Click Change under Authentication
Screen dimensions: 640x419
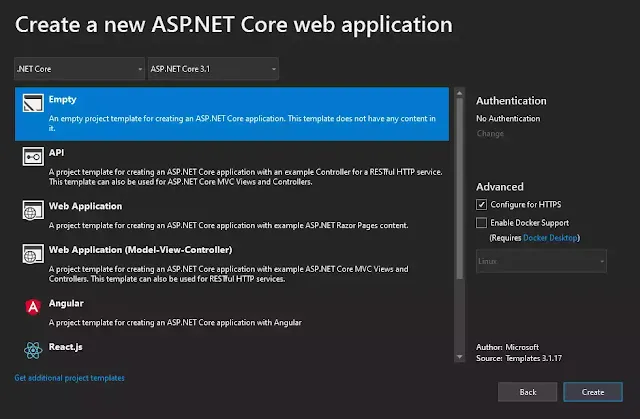coord(490,133)
